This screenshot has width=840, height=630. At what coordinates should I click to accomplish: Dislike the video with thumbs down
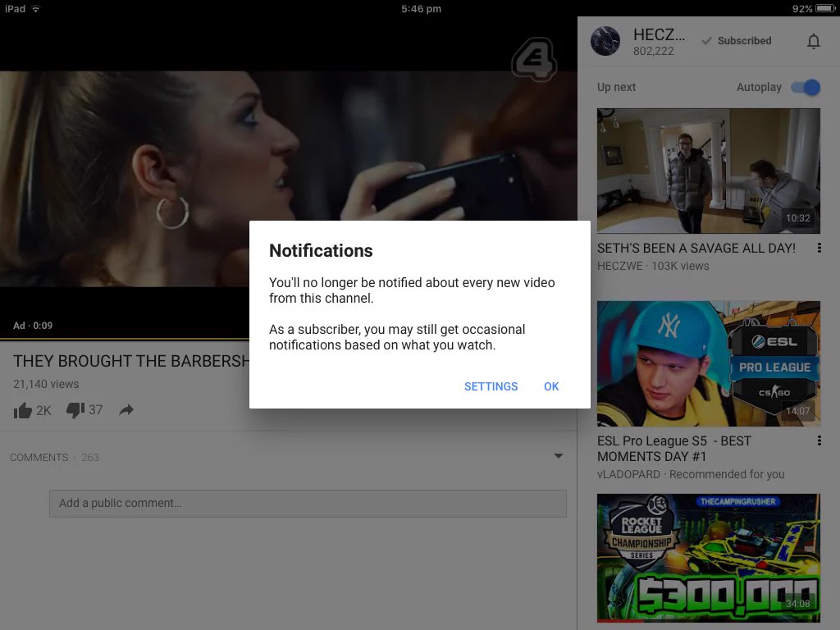[x=75, y=410]
